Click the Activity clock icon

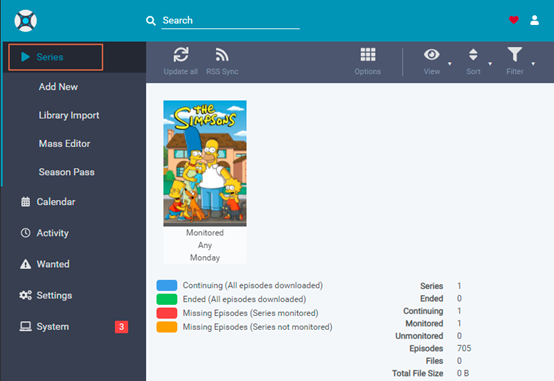point(25,233)
